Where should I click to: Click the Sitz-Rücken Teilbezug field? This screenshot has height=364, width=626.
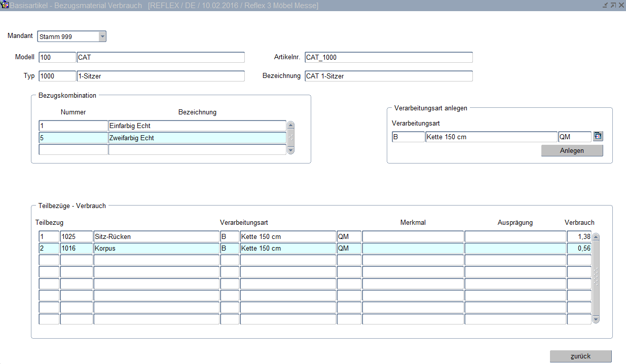[x=156, y=236]
